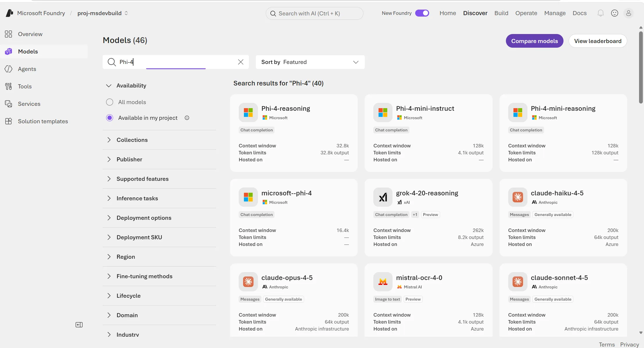The height and width of the screenshot is (348, 644).
Task: Click the Preview tag on mistral-ocr-4-0 card
Action: pos(413,299)
